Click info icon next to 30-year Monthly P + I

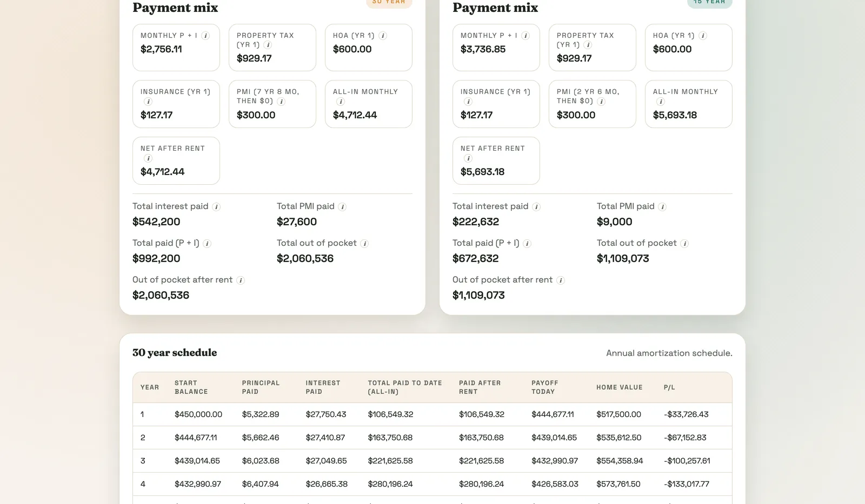(205, 36)
